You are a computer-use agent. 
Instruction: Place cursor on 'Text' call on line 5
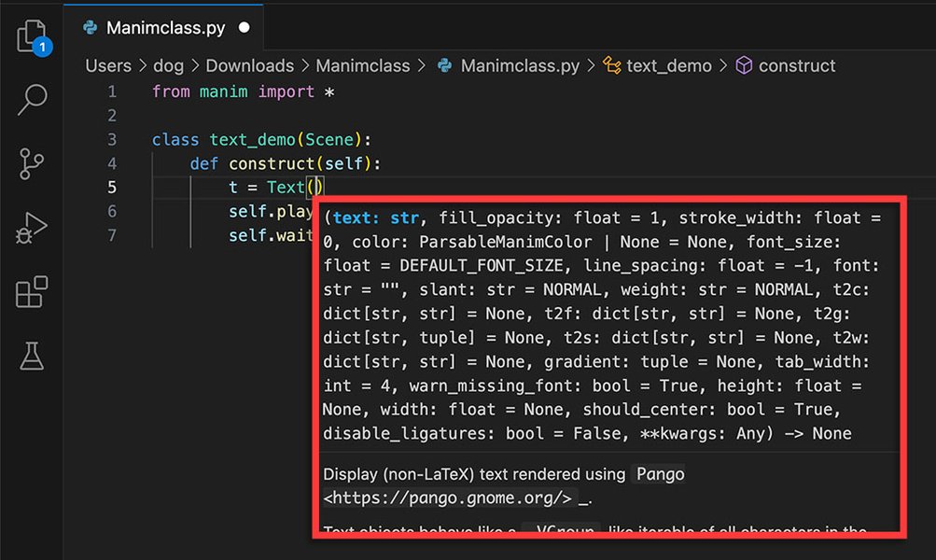click(286, 188)
